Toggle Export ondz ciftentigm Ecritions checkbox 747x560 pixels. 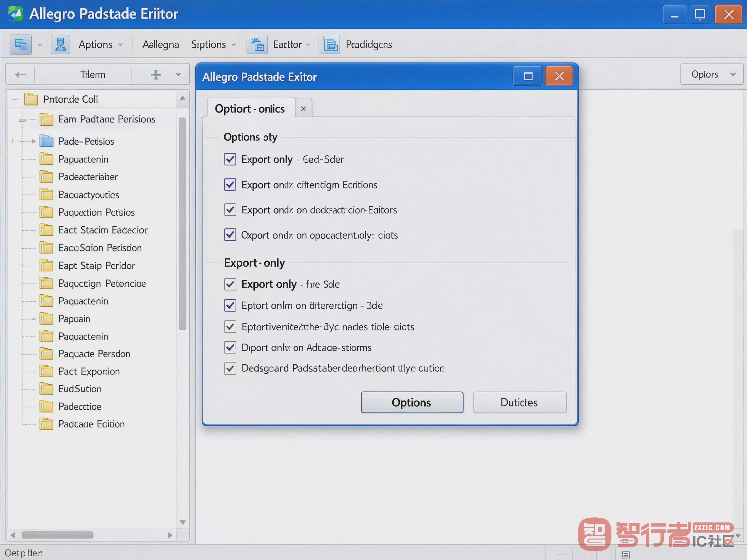click(x=230, y=185)
